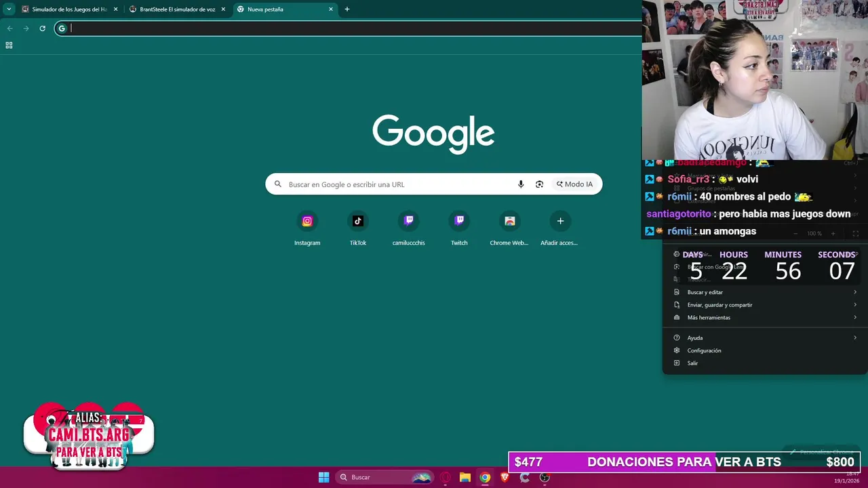Open the camiluccchis Twitch shortcut

tap(409, 228)
